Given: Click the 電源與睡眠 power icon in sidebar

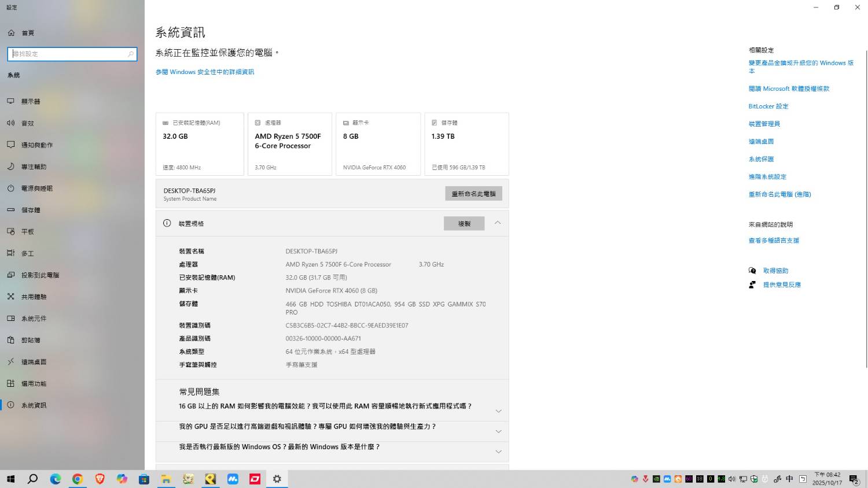Looking at the screenshot, I should tap(10, 188).
